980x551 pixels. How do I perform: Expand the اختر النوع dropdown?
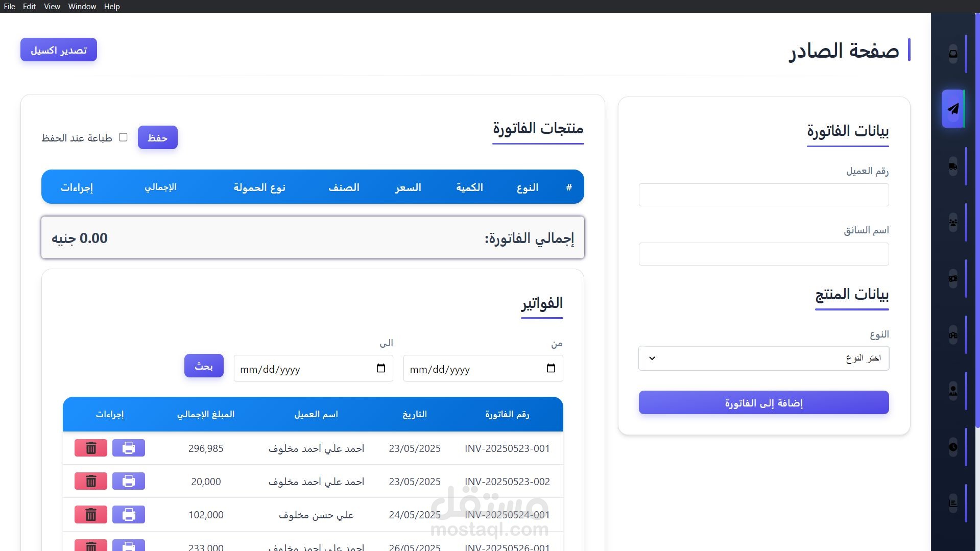point(763,358)
